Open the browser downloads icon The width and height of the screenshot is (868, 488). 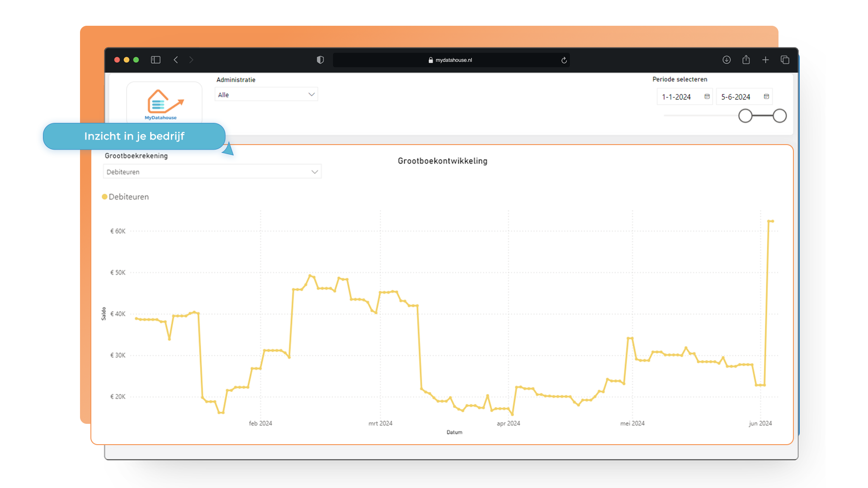(726, 60)
